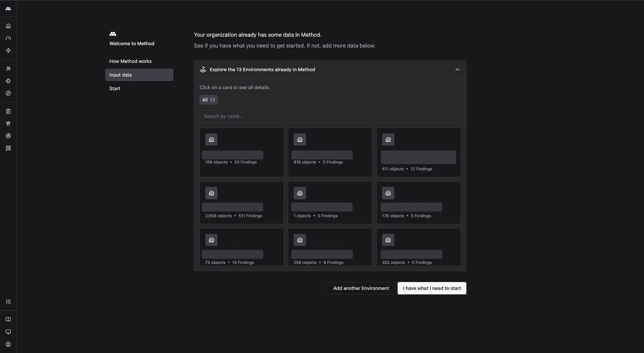This screenshot has height=353, width=644.
Task: Select the Input data step
Action: 139,75
